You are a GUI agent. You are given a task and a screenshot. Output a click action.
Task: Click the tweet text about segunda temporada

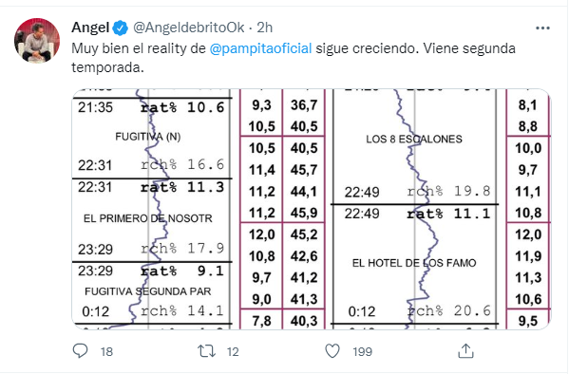coord(294,58)
